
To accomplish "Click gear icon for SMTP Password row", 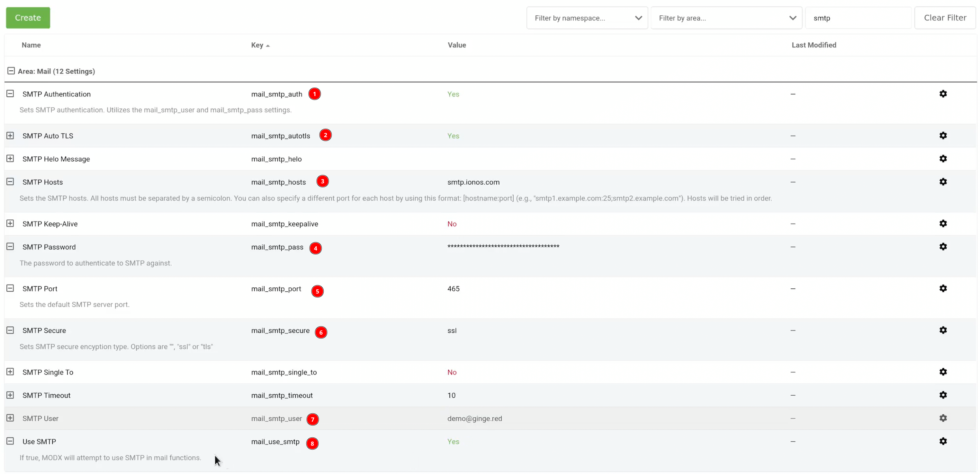I will point(943,247).
